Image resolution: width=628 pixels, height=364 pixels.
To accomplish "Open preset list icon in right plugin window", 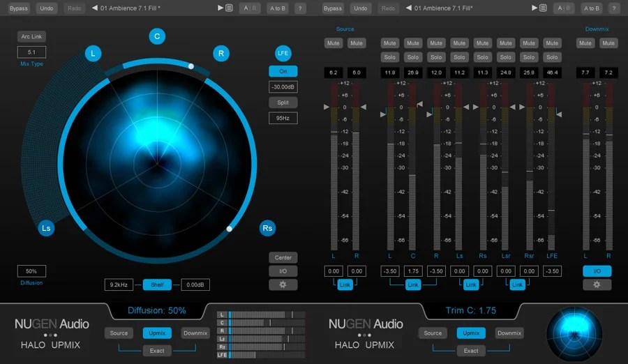I will pyautogui.click(x=543, y=8).
